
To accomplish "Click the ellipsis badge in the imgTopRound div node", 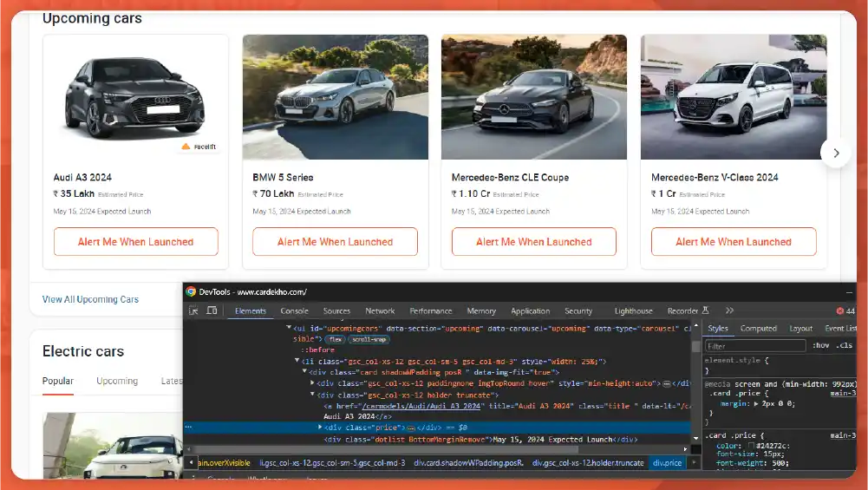I will [x=667, y=383].
